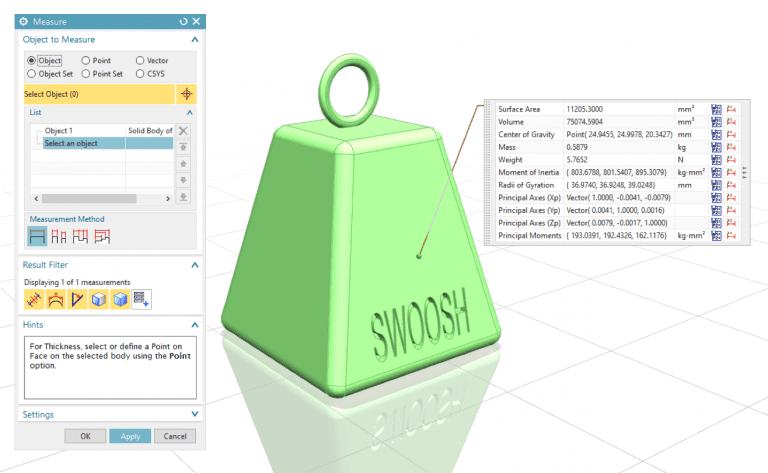Image resolution: width=768 pixels, height=473 pixels.
Task: Close the Measure dialog
Action: (196, 22)
